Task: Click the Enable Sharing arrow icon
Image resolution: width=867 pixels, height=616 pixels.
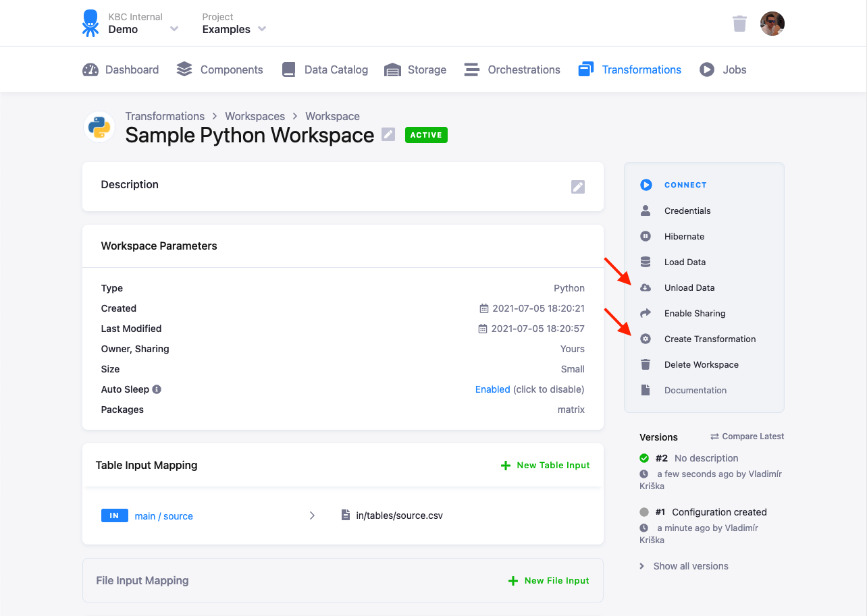Action: click(646, 313)
